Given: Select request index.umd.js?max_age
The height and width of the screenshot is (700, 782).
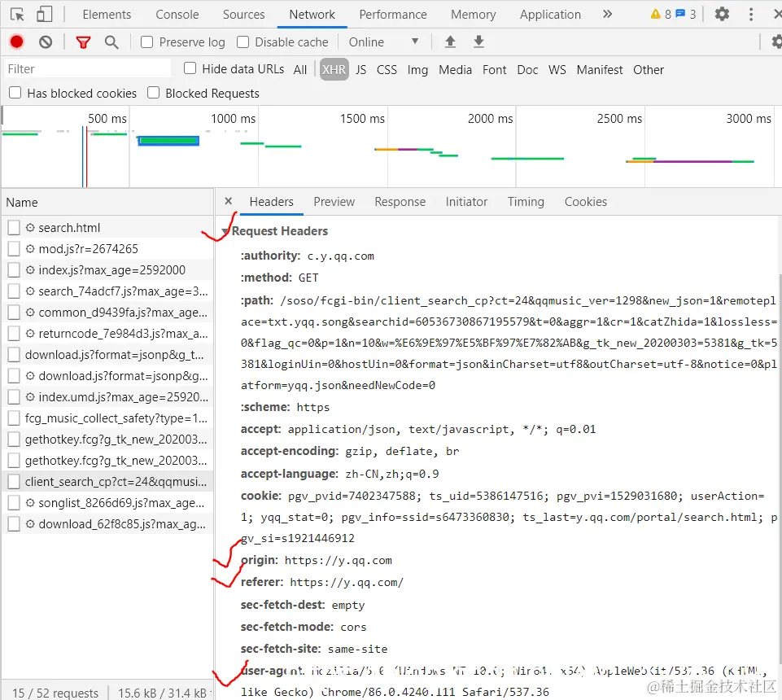Looking at the screenshot, I should tap(107, 397).
